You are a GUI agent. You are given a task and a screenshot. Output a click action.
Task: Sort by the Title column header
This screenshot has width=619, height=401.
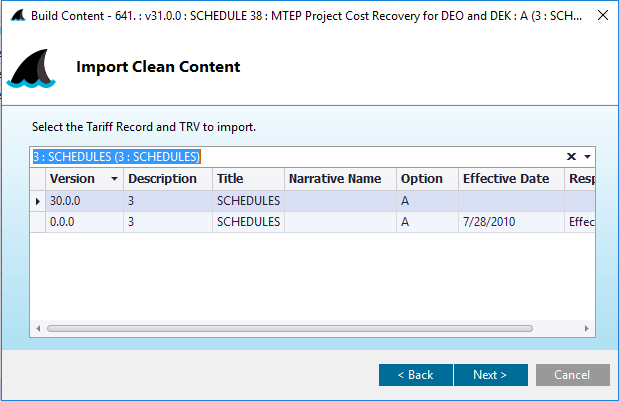(248, 179)
